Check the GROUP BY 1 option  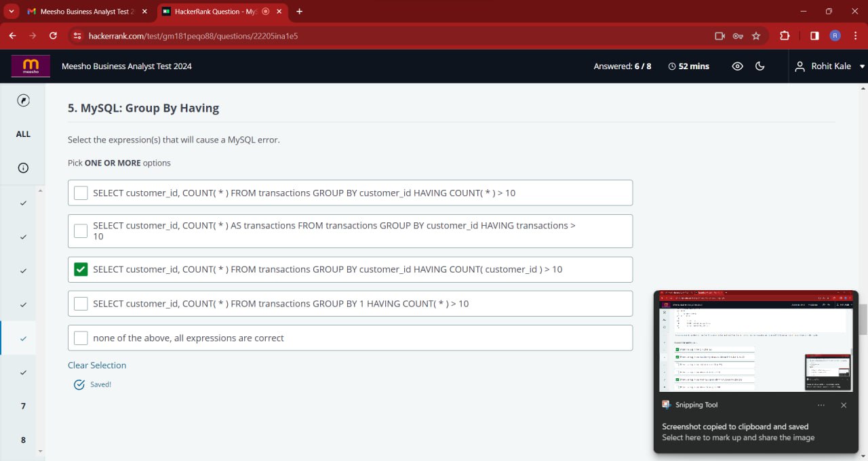[81, 304]
